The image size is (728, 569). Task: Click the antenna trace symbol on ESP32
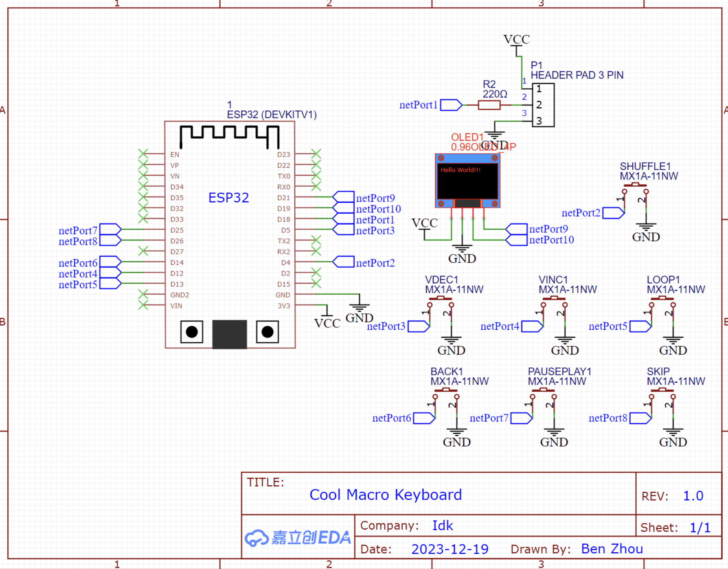(230, 137)
